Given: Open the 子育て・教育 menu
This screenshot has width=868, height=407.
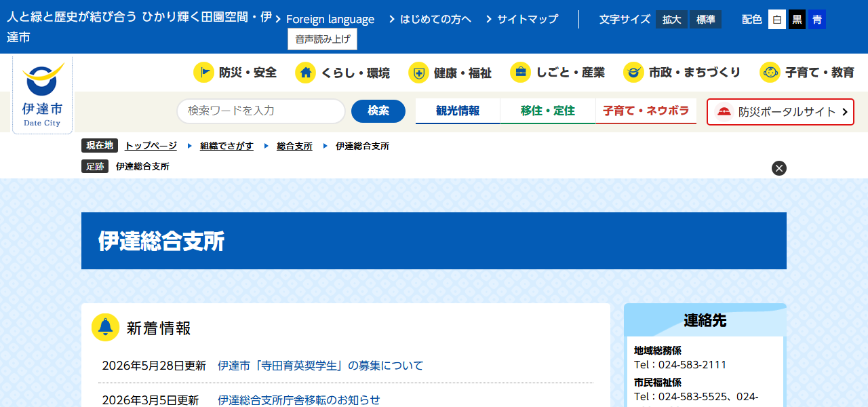Looking at the screenshot, I should tap(807, 72).
